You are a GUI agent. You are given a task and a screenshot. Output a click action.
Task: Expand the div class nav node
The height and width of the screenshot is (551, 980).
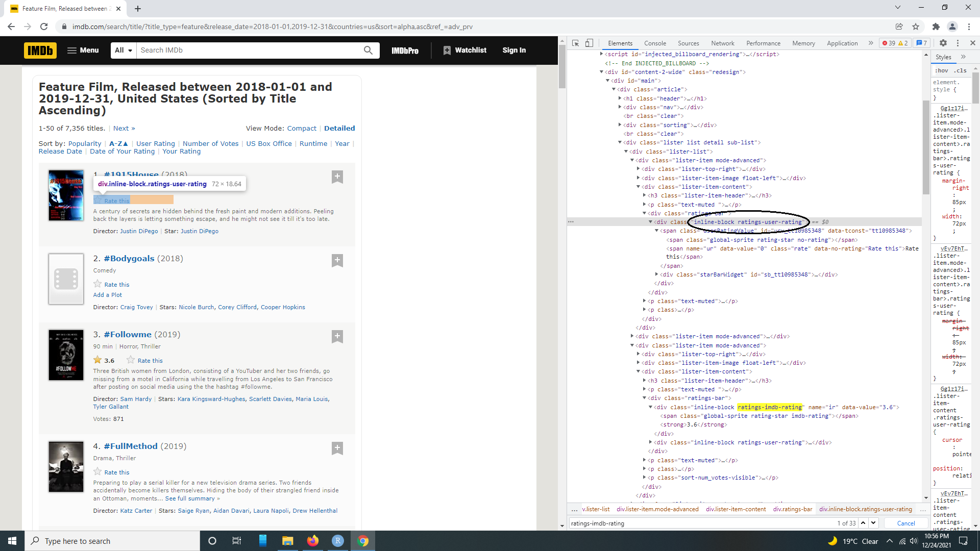point(620,107)
